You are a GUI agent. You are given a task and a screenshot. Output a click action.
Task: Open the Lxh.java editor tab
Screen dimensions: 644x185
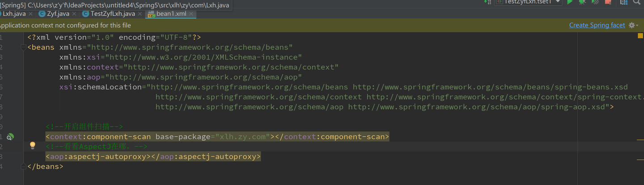pyautogui.click(x=14, y=14)
